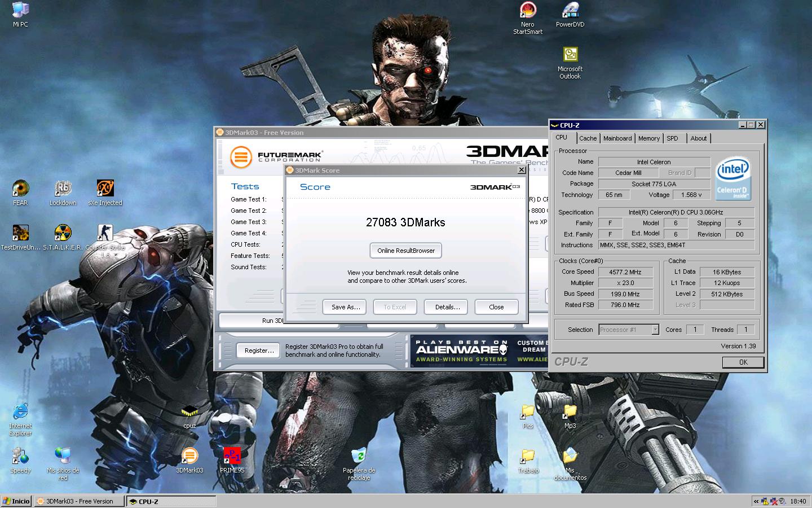The height and width of the screenshot is (508, 812).
Task: Click the Package value Socket 775 LGA
Action: pyautogui.click(x=654, y=184)
